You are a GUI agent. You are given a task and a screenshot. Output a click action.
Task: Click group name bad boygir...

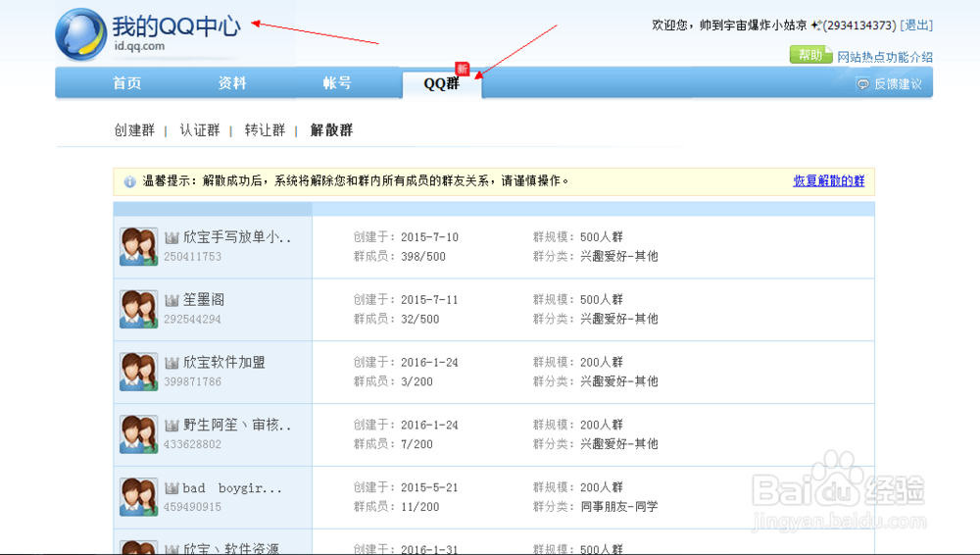[x=232, y=488]
